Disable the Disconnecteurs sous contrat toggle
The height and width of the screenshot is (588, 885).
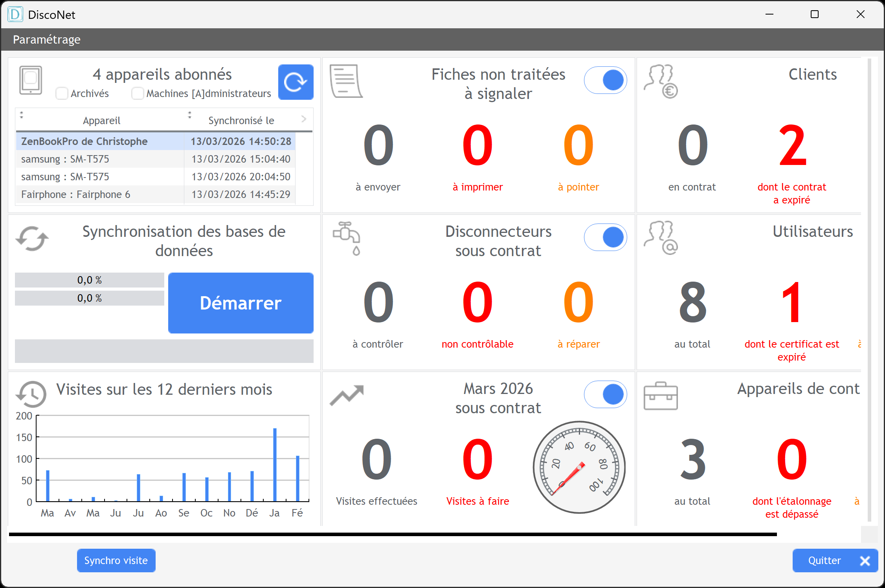pyautogui.click(x=605, y=237)
